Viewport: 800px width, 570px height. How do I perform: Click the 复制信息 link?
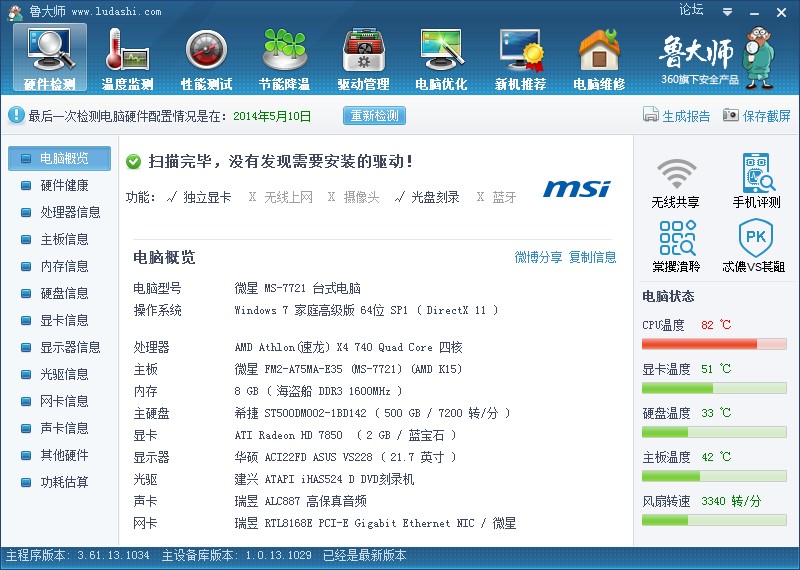click(x=592, y=257)
